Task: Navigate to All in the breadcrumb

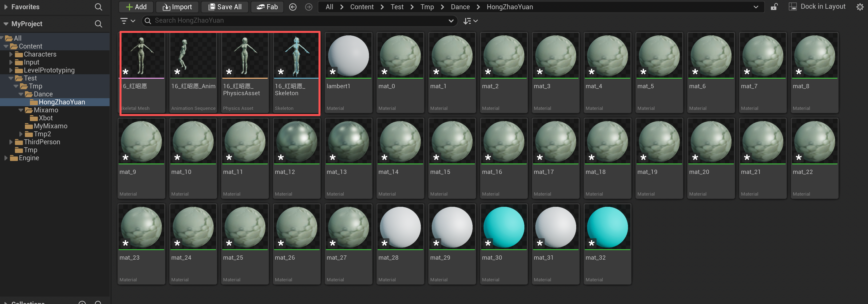Action: click(x=329, y=7)
